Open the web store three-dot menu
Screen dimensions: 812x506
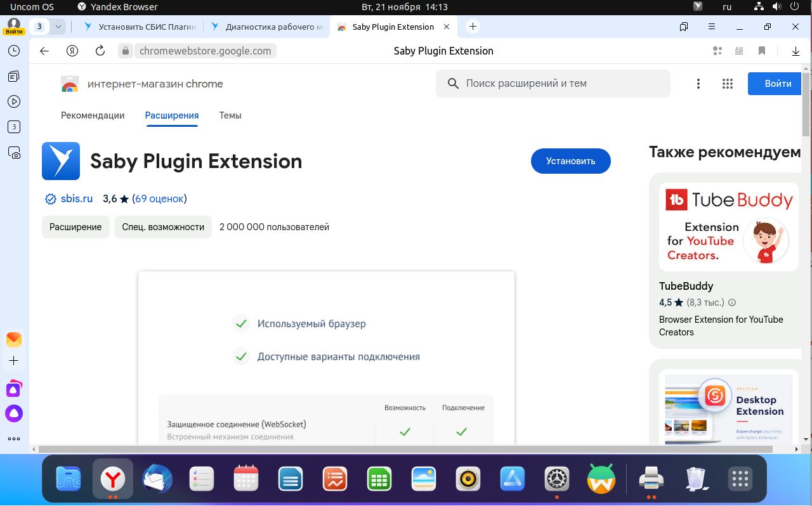click(x=698, y=84)
